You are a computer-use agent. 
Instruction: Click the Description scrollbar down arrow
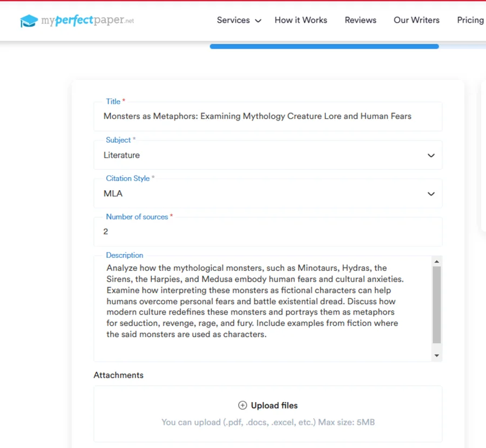[x=437, y=356]
